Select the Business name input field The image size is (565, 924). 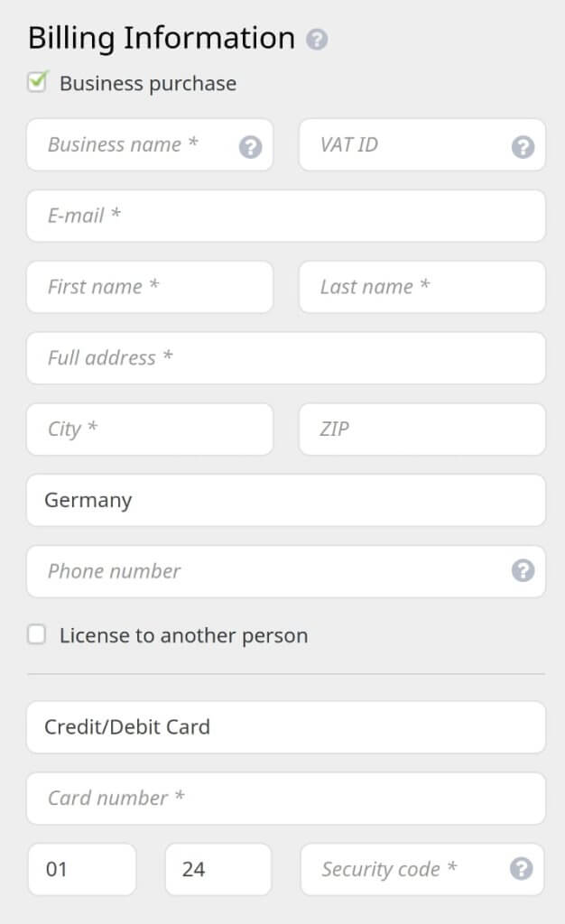(x=126, y=144)
